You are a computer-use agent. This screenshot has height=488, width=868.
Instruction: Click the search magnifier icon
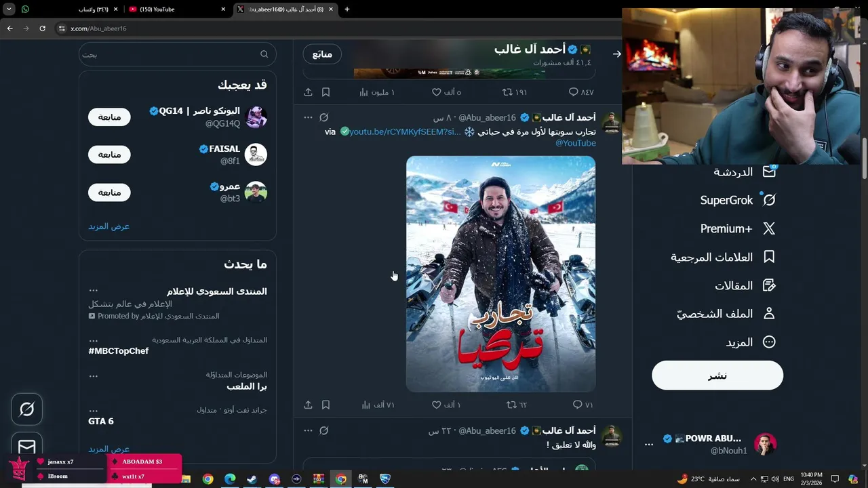264,54
